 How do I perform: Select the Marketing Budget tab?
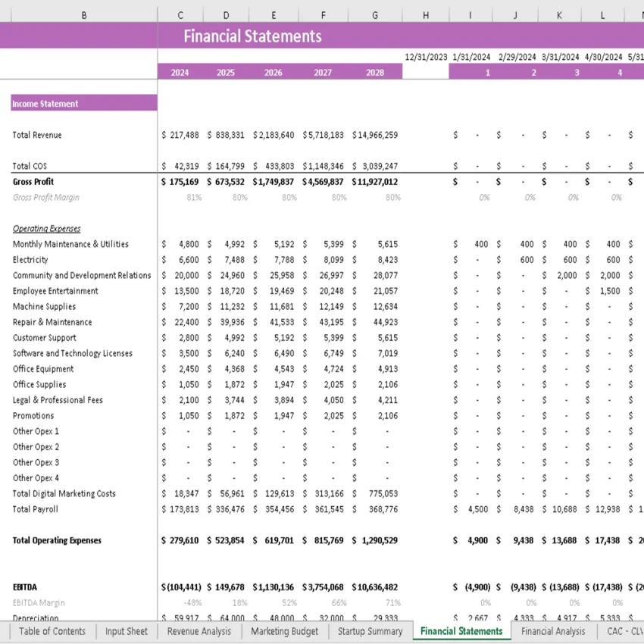pos(284,631)
